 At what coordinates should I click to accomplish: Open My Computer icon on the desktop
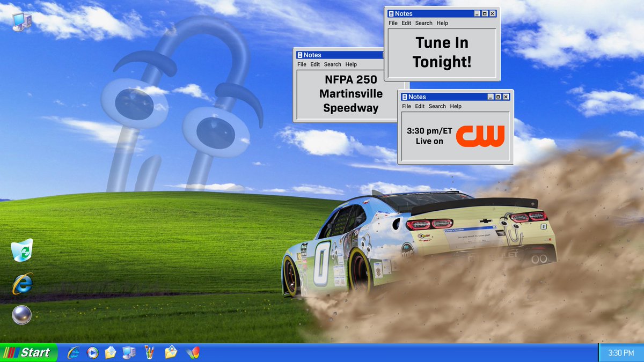coord(21,21)
